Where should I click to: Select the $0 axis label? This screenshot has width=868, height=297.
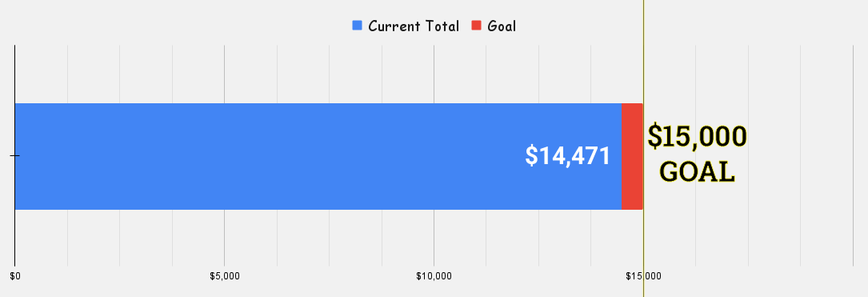pos(15,276)
